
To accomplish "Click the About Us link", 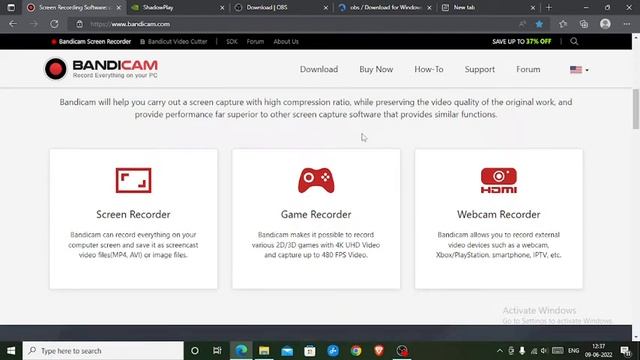I will tap(286, 41).
